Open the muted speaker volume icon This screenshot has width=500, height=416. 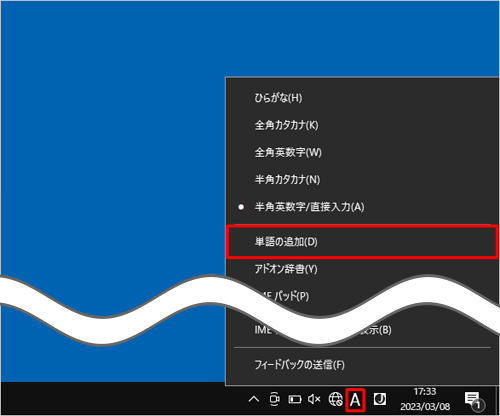(314, 399)
